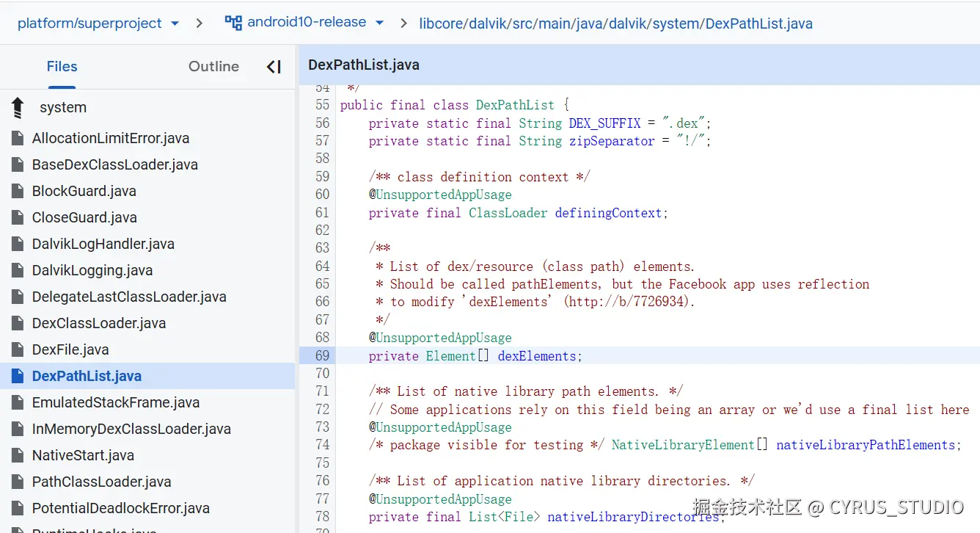The height and width of the screenshot is (533, 980).
Task: Open DalvikLogHandler.java
Action: [103, 244]
